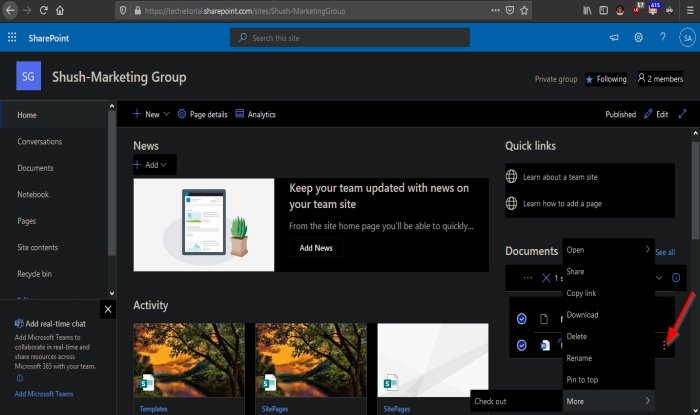Click the blank file icon in first document row
Image resolution: width=700 pixels, height=415 pixels.
[x=544, y=319]
